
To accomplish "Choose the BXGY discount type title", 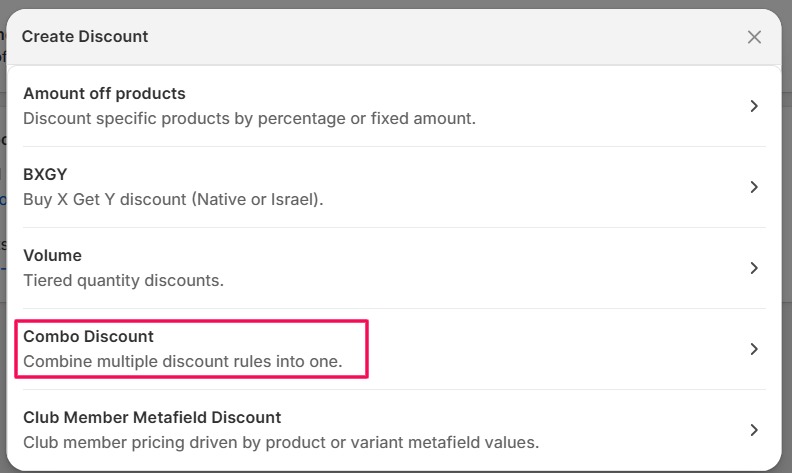I will (x=45, y=174).
